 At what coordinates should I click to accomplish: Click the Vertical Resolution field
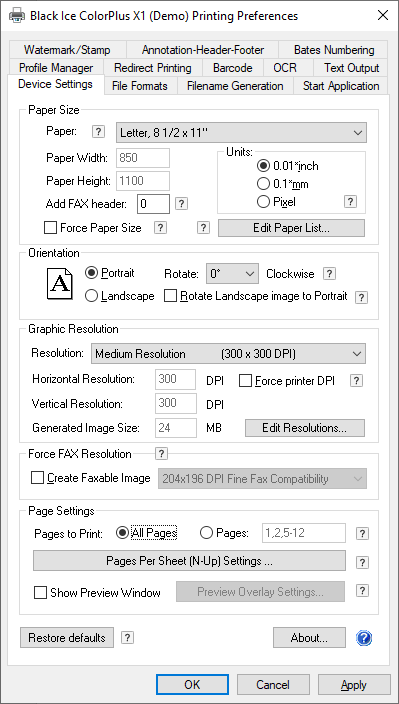coord(176,403)
